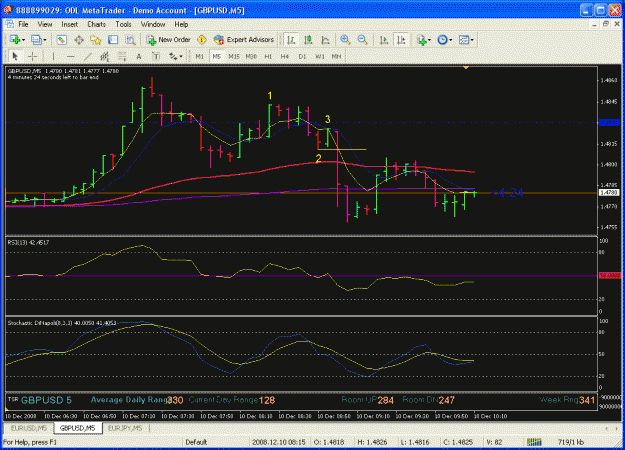Expand the Profiles dropdown arrow
625x450 pixels.
(45, 40)
